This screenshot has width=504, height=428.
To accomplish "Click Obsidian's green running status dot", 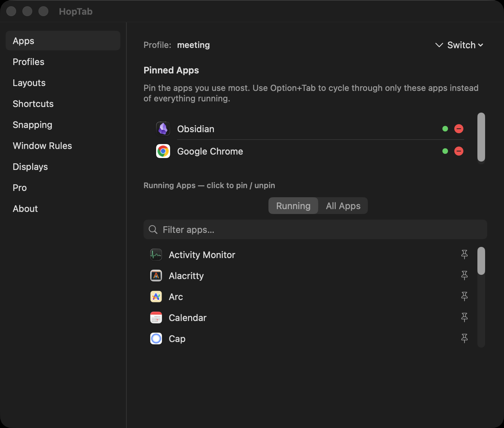I will [x=445, y=129].
